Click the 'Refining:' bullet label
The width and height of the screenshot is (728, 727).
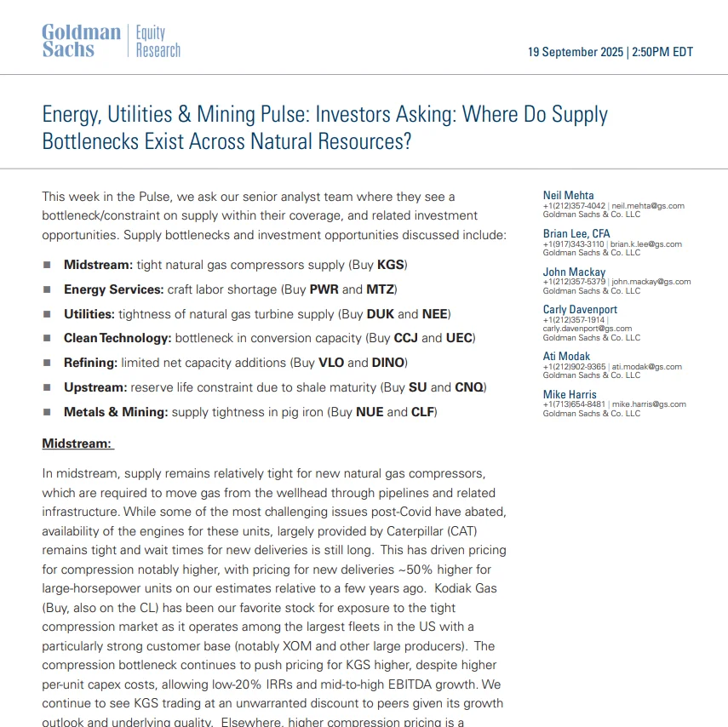[x=90, y=363]
